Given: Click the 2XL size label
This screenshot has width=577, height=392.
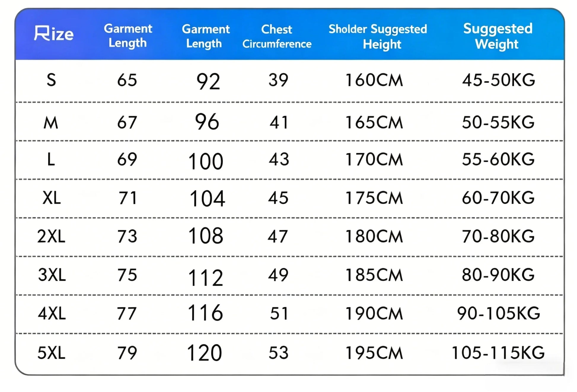Looking at the screenshot, I should click(x=51, y=236).
